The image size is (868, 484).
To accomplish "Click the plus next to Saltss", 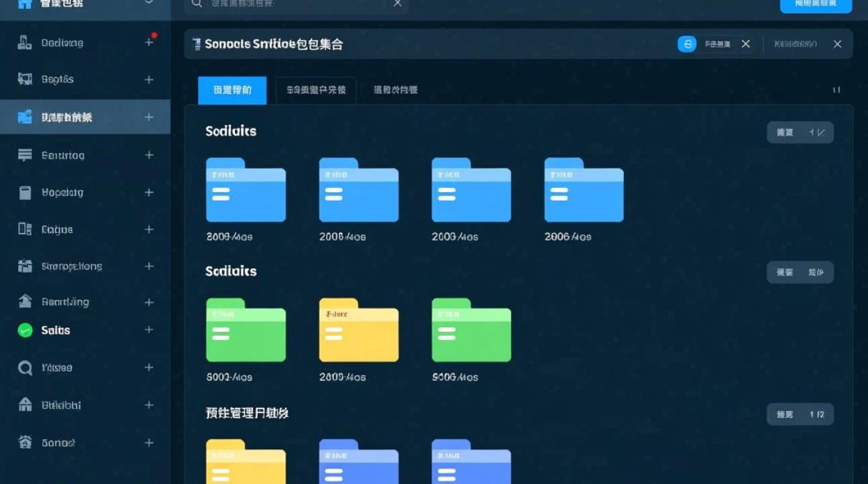I will 149,330.
